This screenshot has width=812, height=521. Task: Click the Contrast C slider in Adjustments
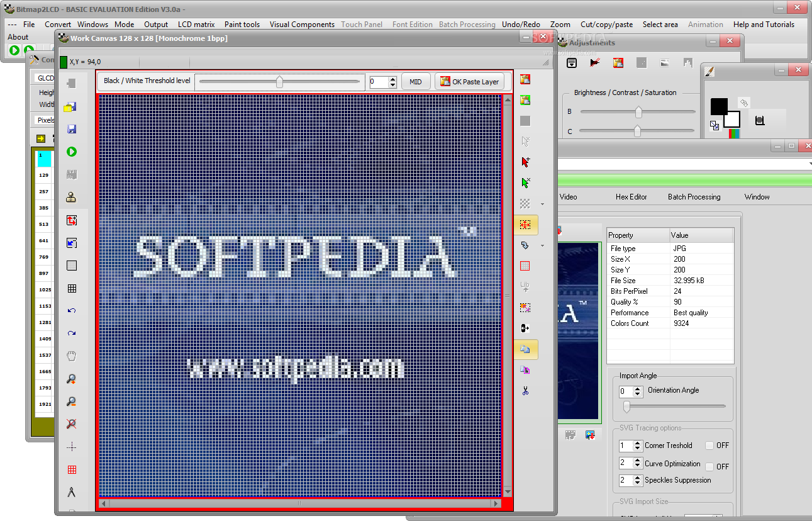pos(638,131)
